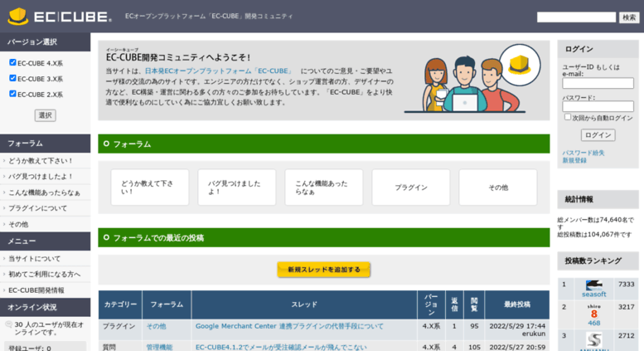Click the 3217 post count in ranking
The width and height of the screenshot is (644, 351).
click(627, 307)
